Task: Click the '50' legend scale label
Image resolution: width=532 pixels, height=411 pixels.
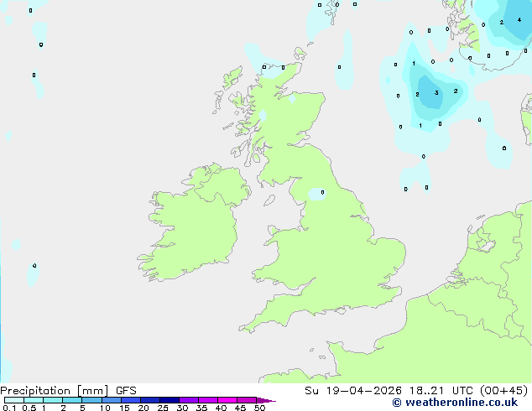Action: [259, 408]
